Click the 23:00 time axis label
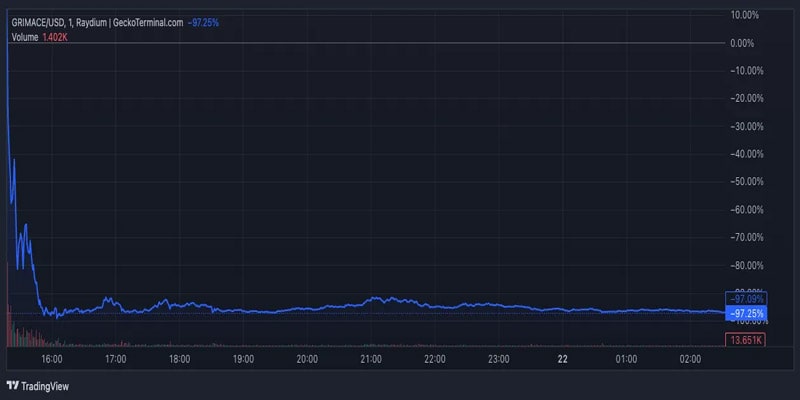The image size is (800, 400). tap(498, 359)
